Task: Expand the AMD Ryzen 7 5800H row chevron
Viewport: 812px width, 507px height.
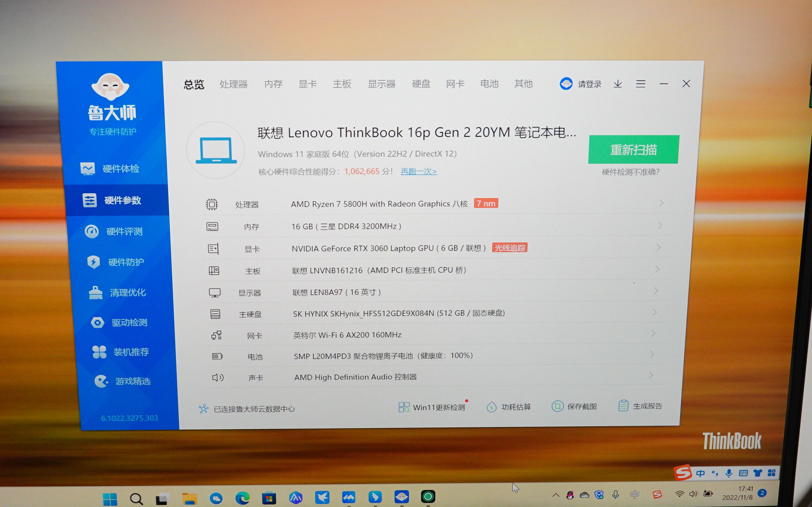Action: click(x=661, y=203)
